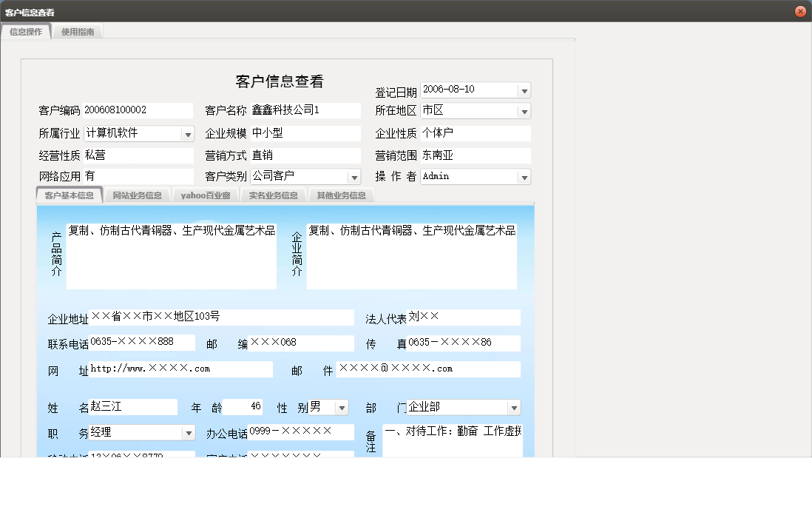Select the 客户基本信息 tab
Viewport: 812px width, 521px height.
coord(70,195)
